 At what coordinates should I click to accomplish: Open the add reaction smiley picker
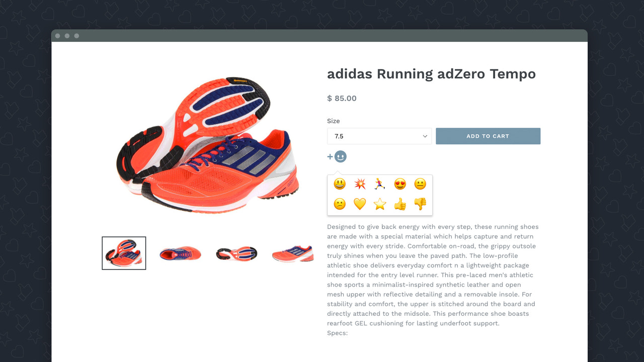340,156
